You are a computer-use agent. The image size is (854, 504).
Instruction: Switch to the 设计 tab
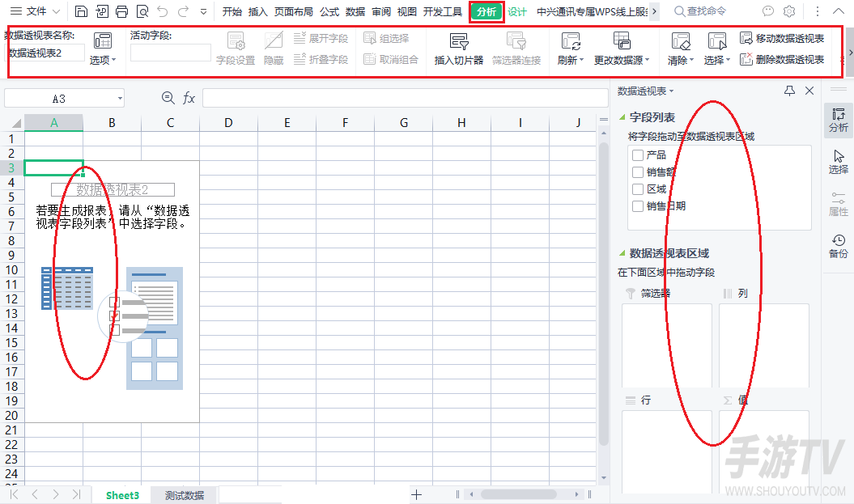pyautogui.click(x=517, y=11)
